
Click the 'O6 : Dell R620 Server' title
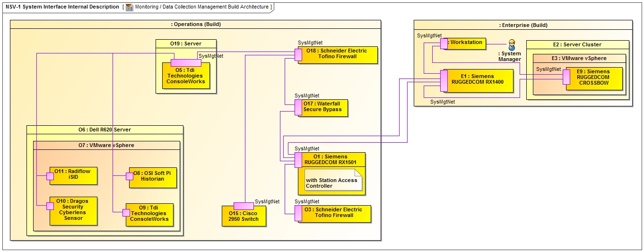(105, 130)
